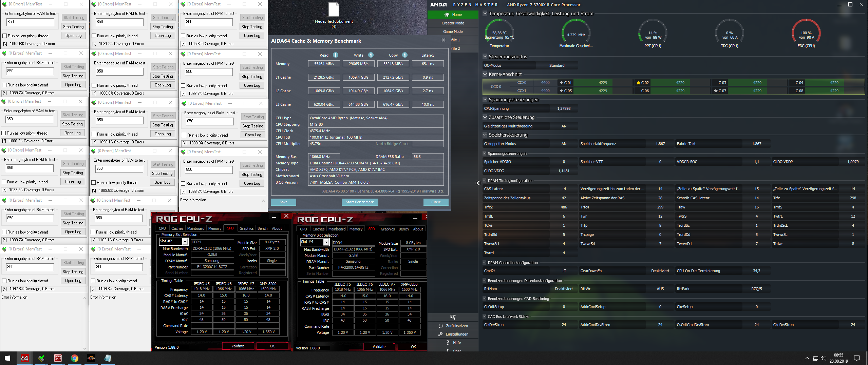Collapse the Kerne-Abschnitt section
Image resolution: width=868 pixels, height=365 pixels.
pyautogui.click(x=485, y=74)
